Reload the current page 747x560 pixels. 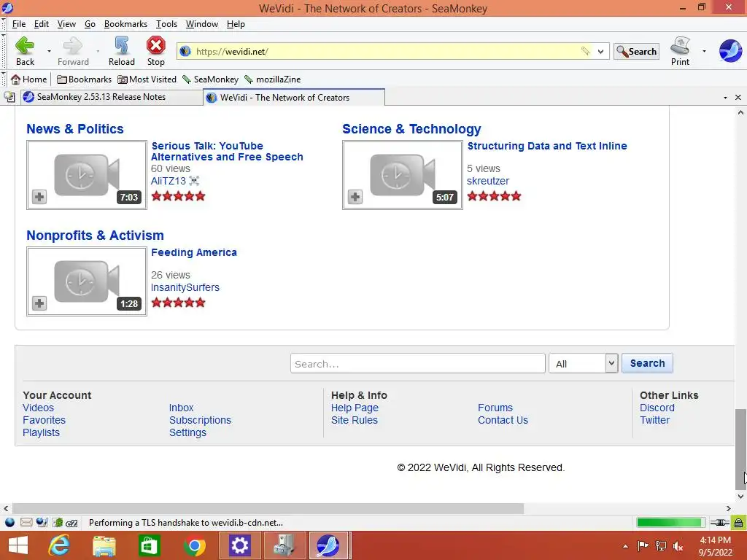point(122,51)
